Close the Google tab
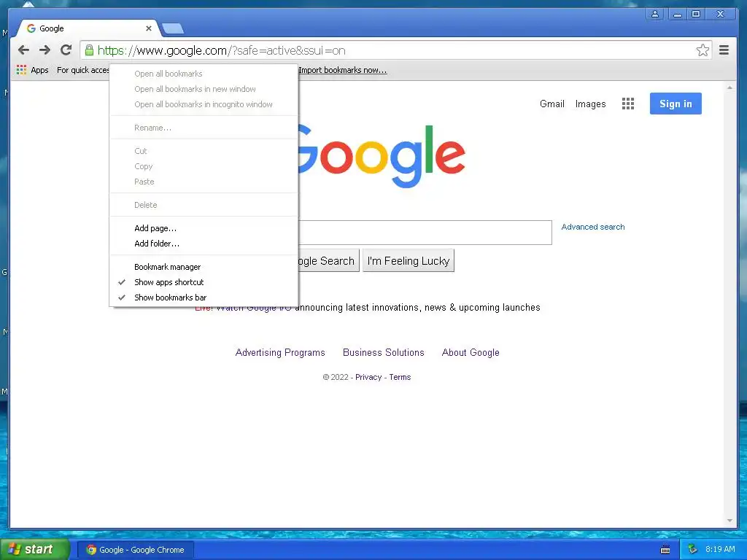The height and width of the screenshot is (560, 747). pos(149,28)
